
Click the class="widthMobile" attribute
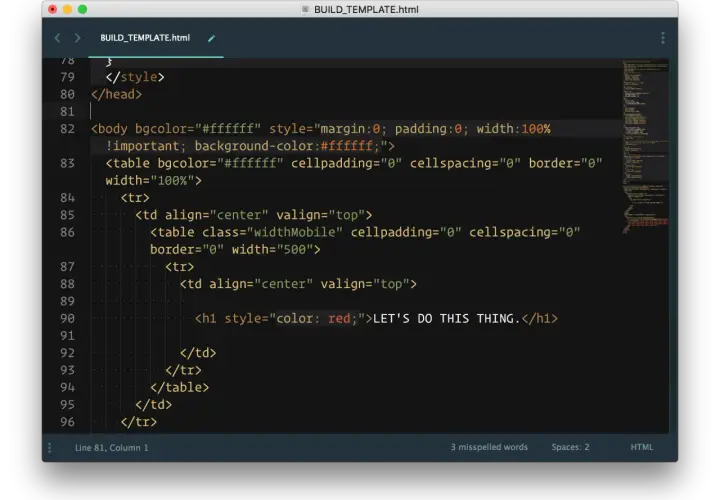click(272, 232)
